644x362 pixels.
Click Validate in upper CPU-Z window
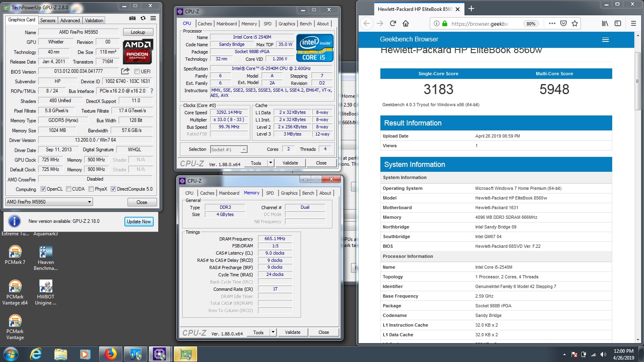pos(290,163)
